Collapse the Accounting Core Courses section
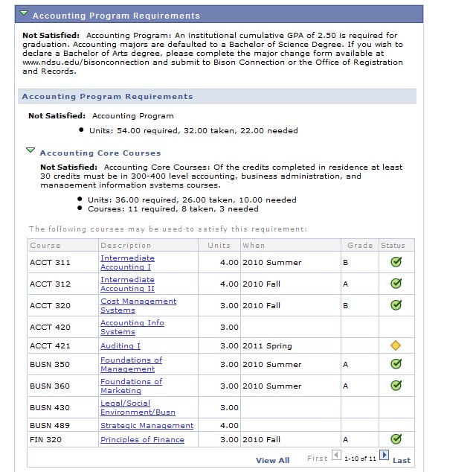The image size is (476, 472). pos(30,151)
